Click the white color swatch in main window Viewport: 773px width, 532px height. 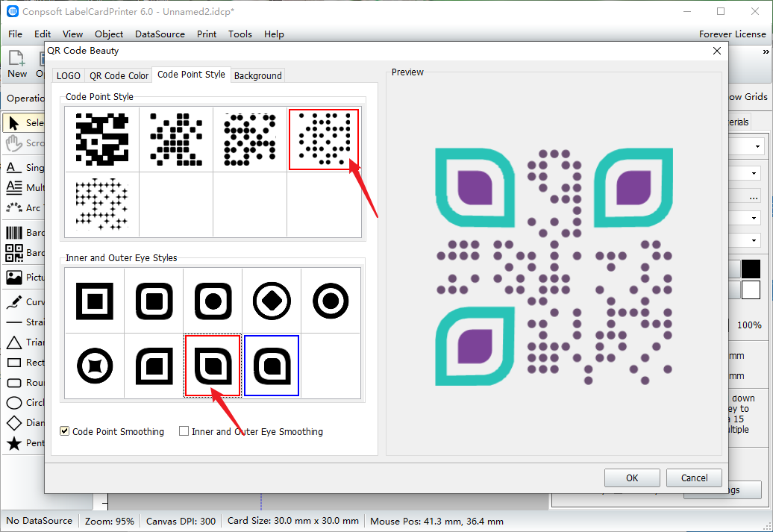[751, 290]
